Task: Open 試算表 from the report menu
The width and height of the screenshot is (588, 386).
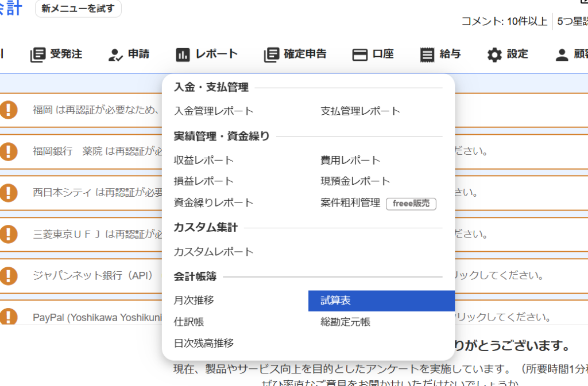Action: point(336,301)
